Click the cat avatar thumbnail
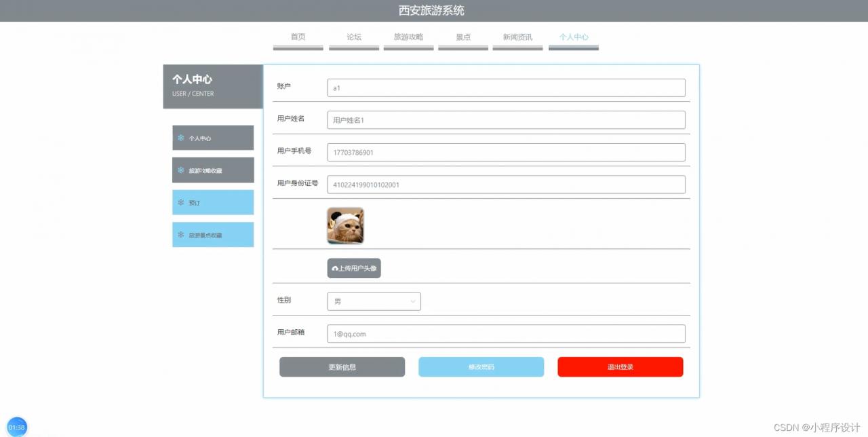Viewport: 868px width, 437px height. pos(345,225)
